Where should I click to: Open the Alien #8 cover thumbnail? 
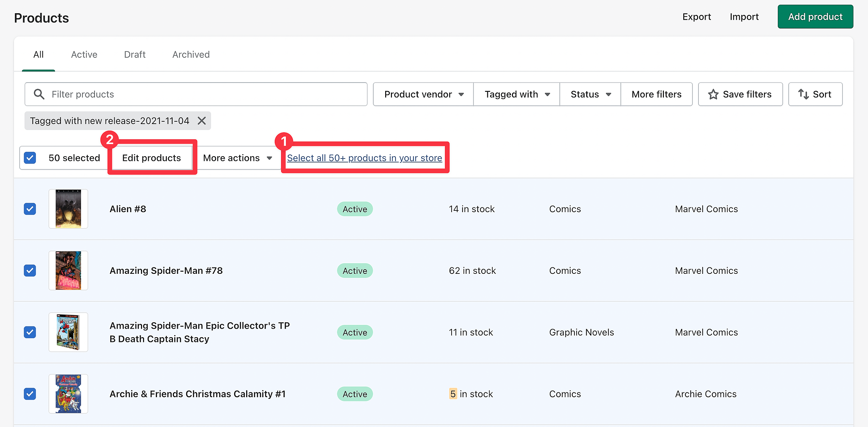[68, 209]
